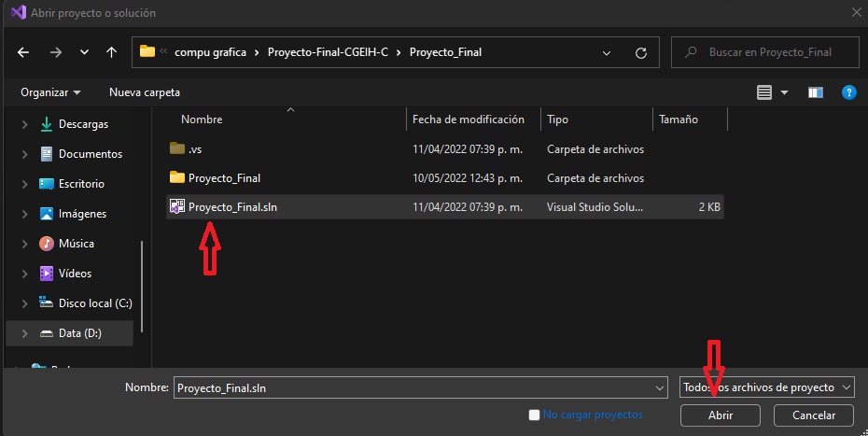Enable the No cargar proyectos checkbox

tap(534, 415)
